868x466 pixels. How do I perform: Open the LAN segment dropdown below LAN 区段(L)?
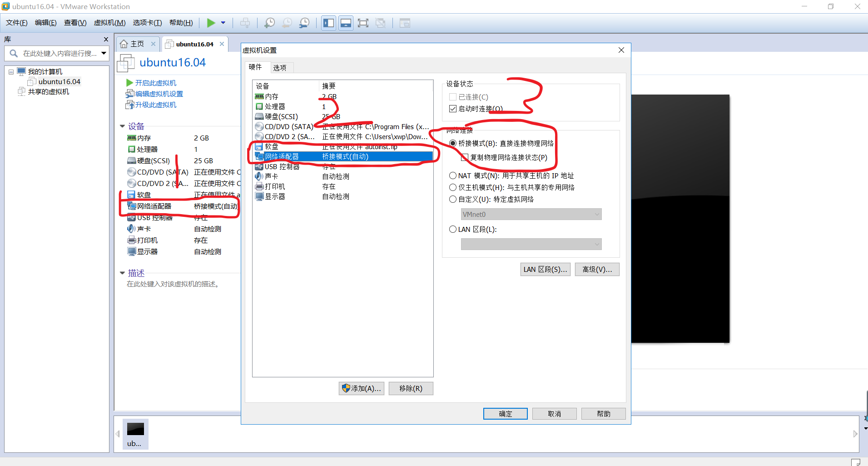coord(531,244)
